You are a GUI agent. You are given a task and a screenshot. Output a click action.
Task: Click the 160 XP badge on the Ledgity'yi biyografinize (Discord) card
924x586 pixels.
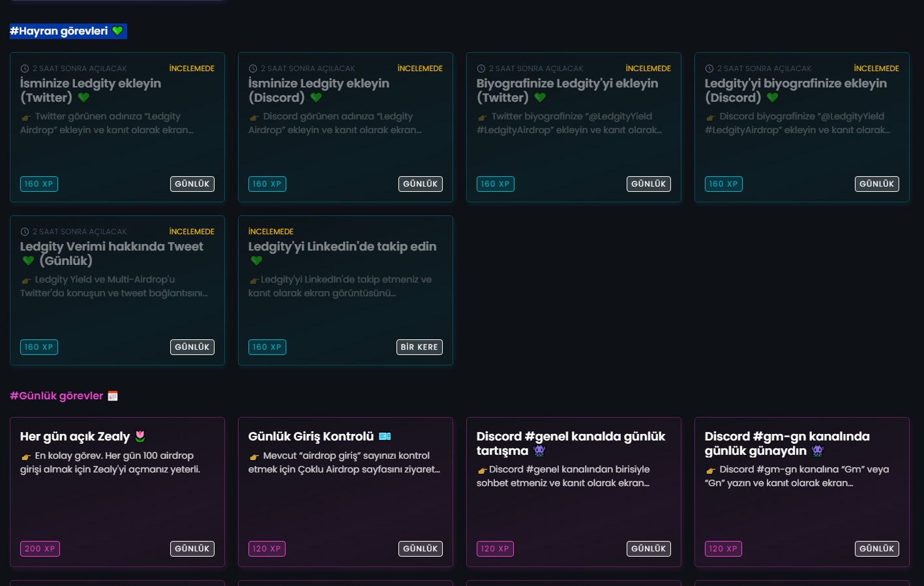point(724,184)
